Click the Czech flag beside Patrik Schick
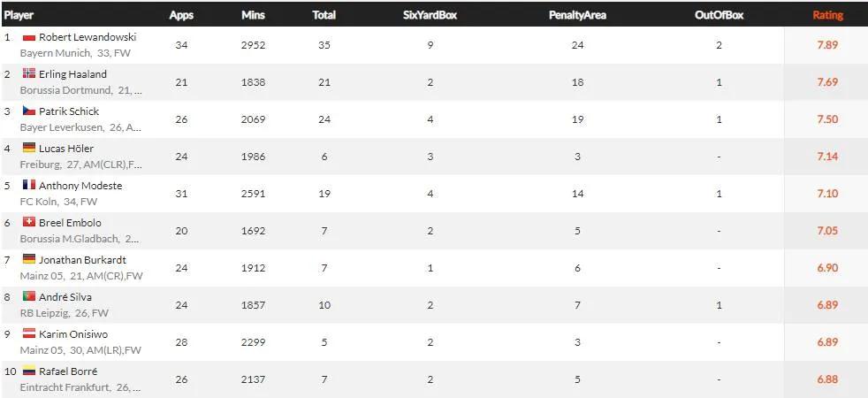This screenshot has width=868, height=398. (29, 111)
